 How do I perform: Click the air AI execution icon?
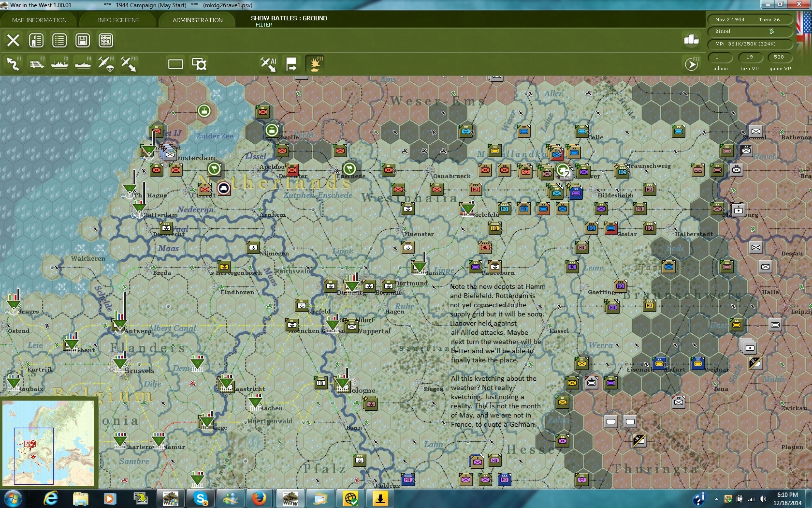coord(268,64)
